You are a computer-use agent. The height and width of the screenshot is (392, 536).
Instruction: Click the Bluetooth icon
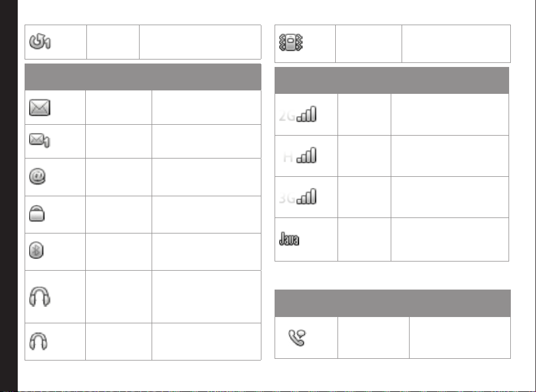tap(36, 250)
